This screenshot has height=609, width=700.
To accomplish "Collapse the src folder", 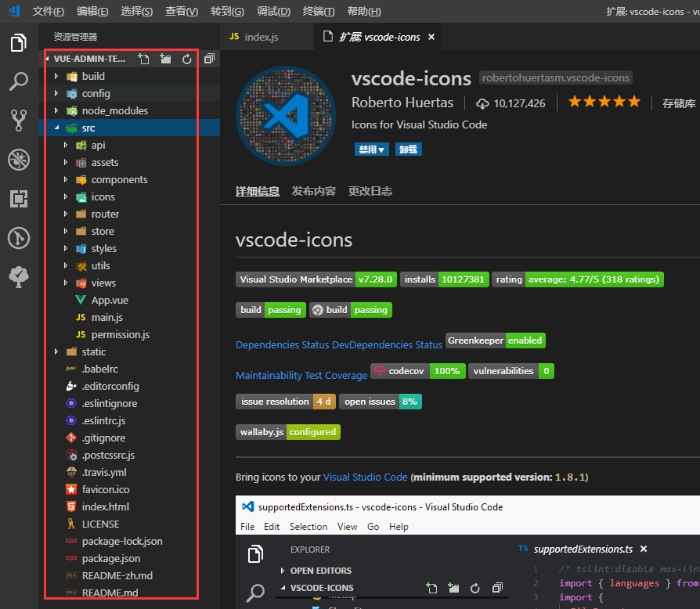I will click(56, 128).
